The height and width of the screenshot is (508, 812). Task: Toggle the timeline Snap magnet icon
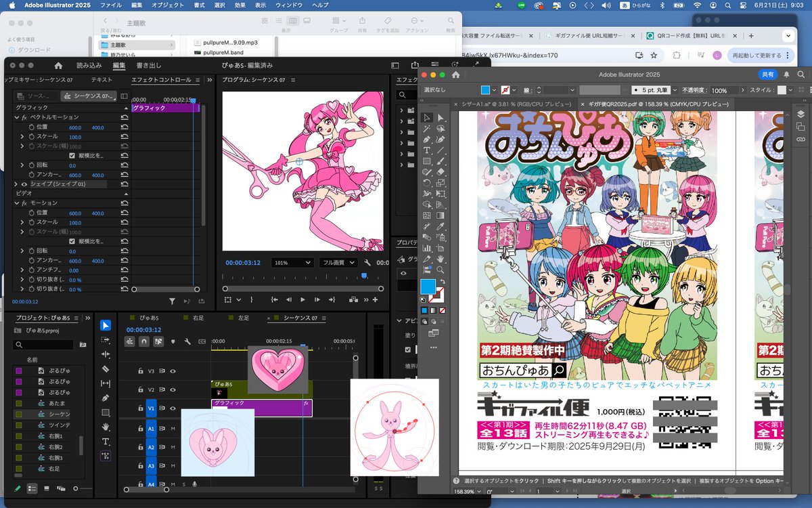(x=143, y=341)
